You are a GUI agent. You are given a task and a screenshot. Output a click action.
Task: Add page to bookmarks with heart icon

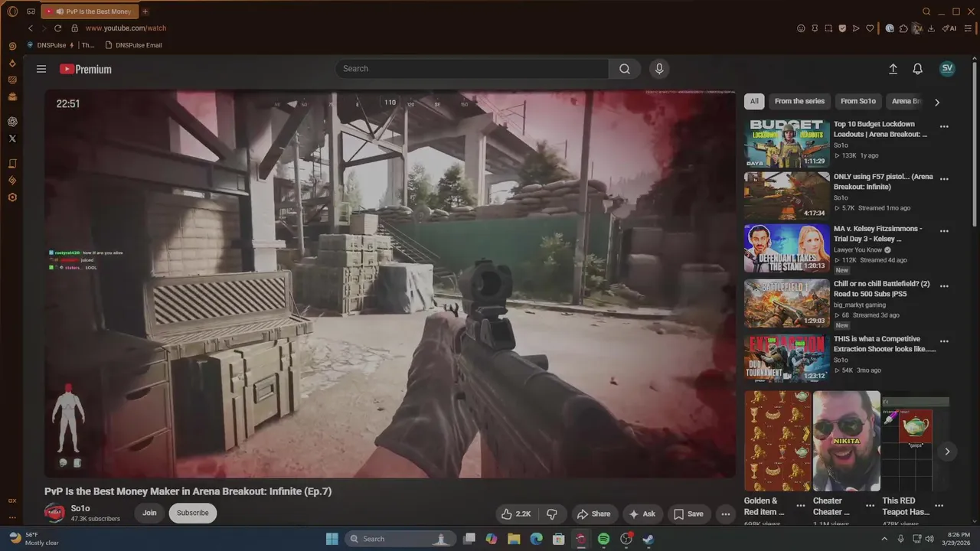pyautogui.click(x=870, y=28)
